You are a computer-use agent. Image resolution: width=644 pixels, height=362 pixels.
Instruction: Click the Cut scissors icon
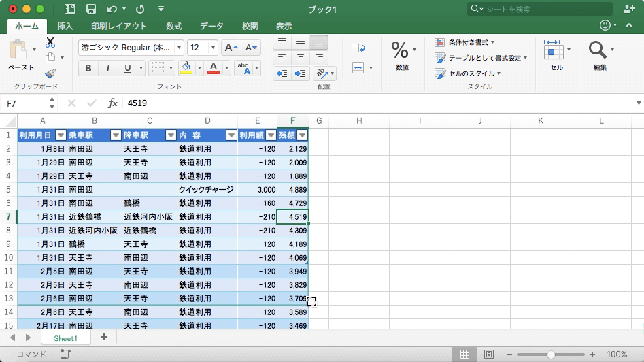coord(50,42)
